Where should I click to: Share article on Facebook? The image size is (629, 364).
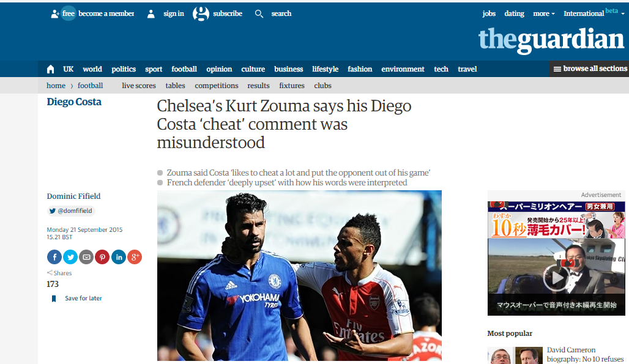pos(54,257)
